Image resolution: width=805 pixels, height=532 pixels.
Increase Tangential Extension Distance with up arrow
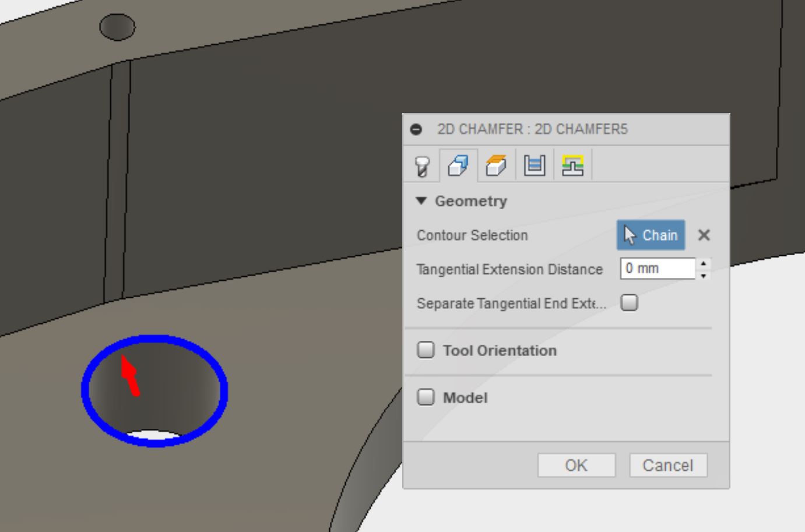(704, 263)
